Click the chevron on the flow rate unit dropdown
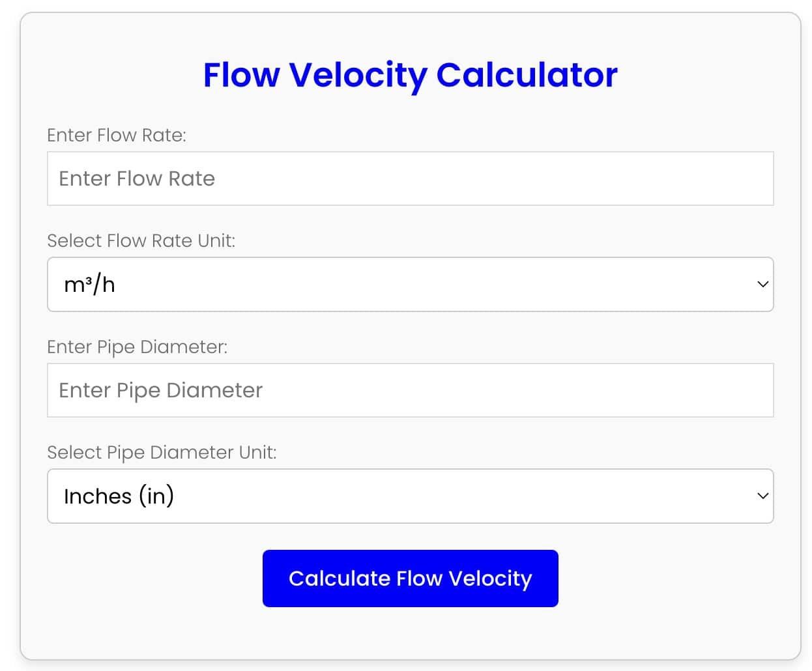Screen dimensions: 812x671 click(762, 284)
